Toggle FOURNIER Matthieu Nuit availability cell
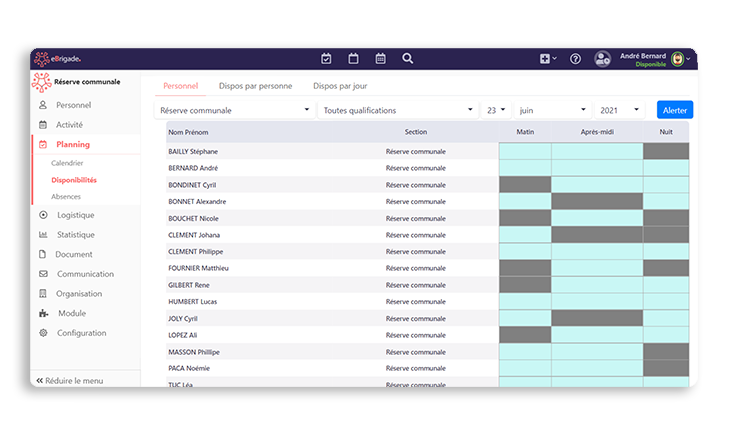Viewport: 730px width, 435px height. coord(666,268)
